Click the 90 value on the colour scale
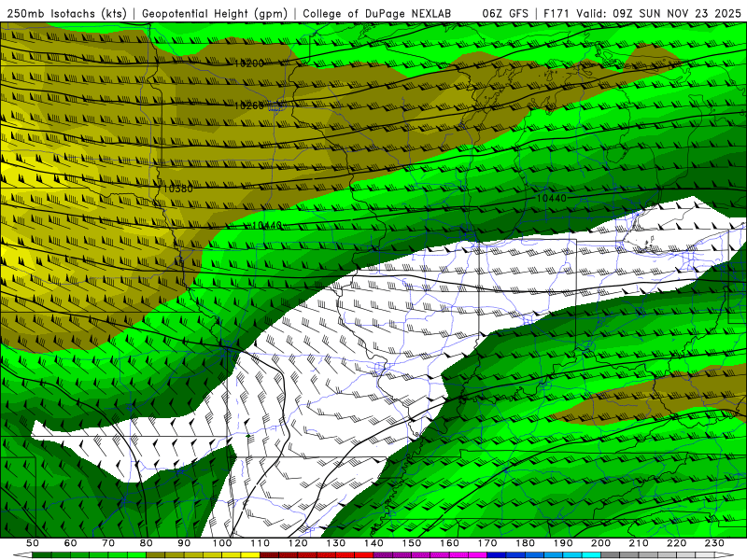 184,543
